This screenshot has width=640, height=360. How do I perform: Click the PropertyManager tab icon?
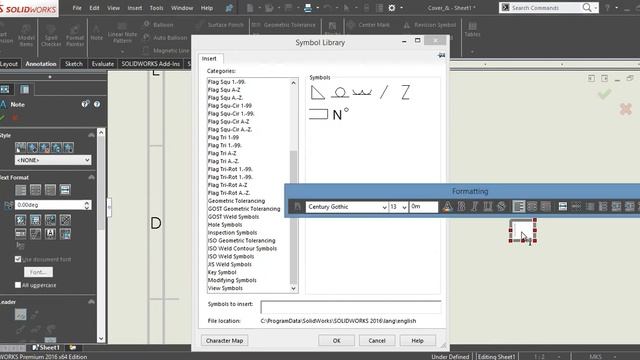click(24, 89)
